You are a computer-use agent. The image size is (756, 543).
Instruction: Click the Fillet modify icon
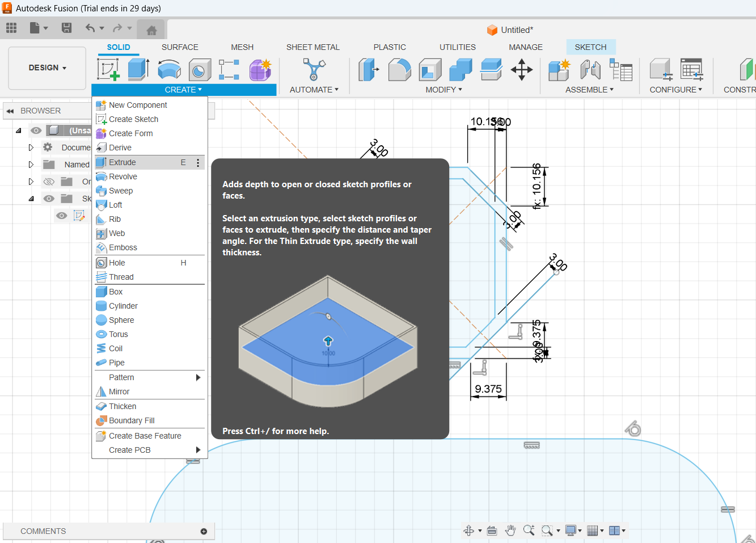(x=399, y=70)
